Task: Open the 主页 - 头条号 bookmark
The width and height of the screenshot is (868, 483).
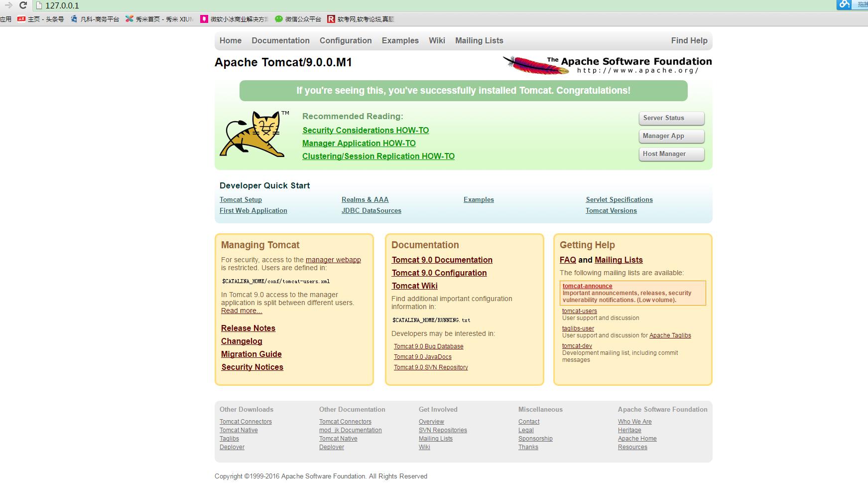Action: click(41, 19)
